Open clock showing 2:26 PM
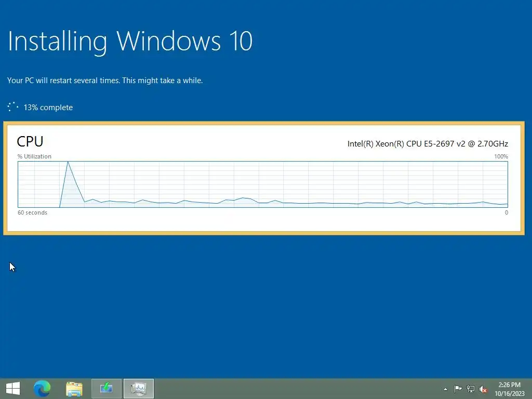 (509, 389)
